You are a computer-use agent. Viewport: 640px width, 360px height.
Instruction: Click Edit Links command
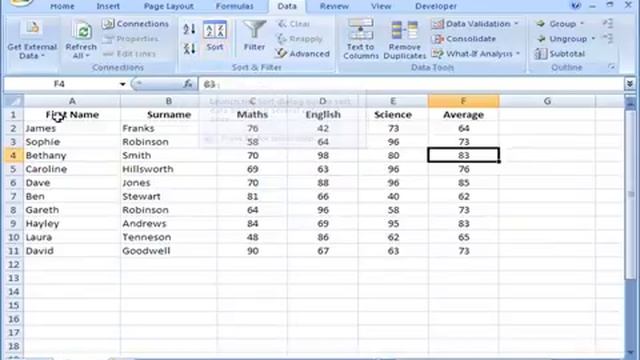coord(129,53)
